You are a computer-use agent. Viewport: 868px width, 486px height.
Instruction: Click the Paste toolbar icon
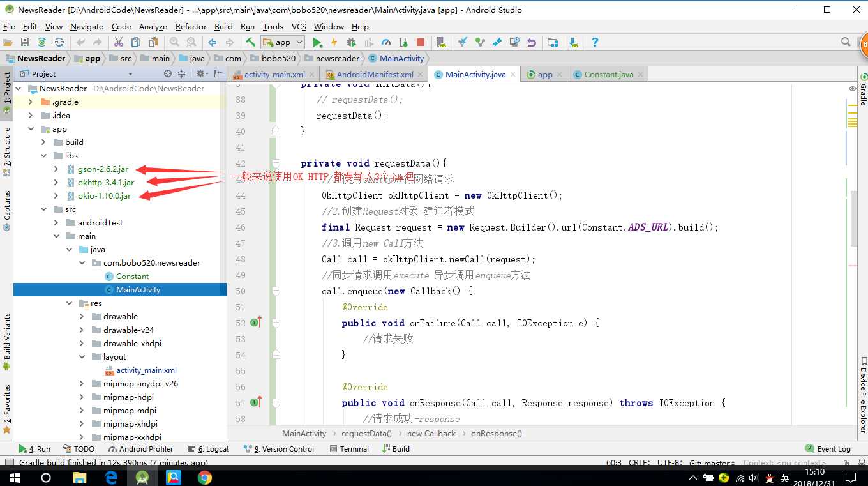pos(153,42)
